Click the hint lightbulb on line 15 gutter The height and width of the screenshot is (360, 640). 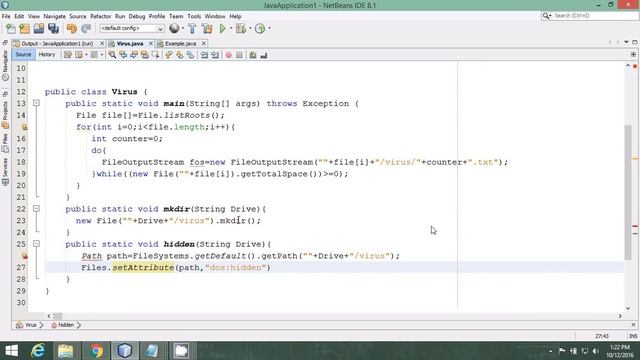(x=24, y=127)
